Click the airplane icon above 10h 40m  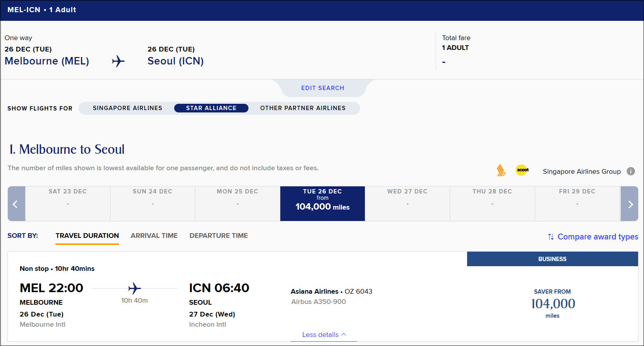(134, 288)
